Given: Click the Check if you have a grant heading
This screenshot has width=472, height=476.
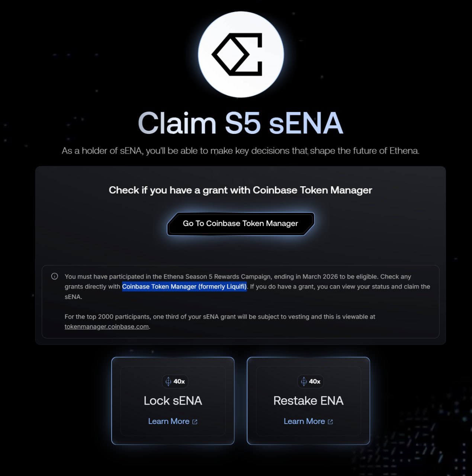Looking at the screenshot, I should pyautogui.click(x=240, y=190).
